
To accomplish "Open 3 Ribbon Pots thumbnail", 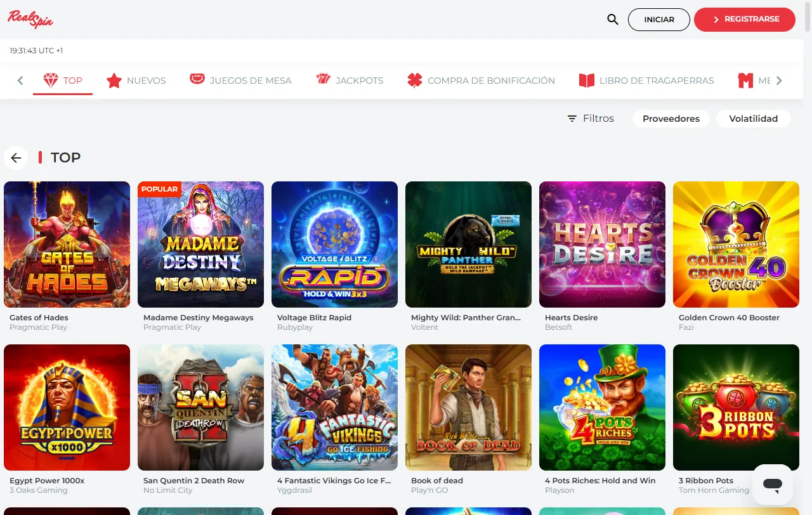I will [x=736, y=407].
